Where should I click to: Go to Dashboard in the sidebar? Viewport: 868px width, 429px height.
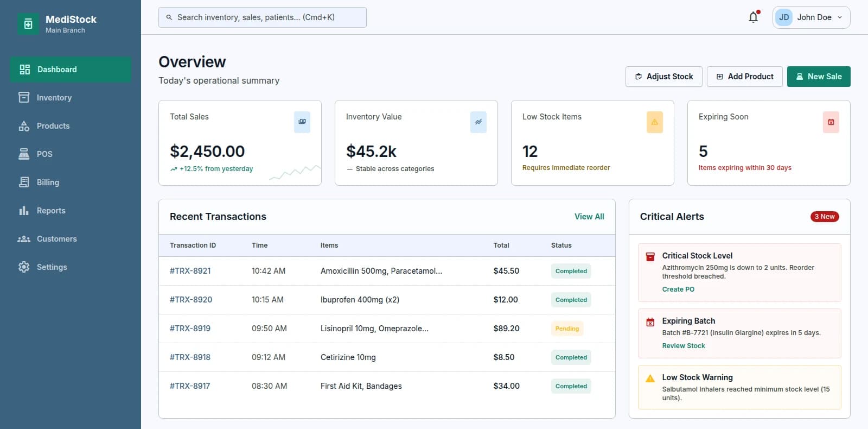tap(71, 70)
